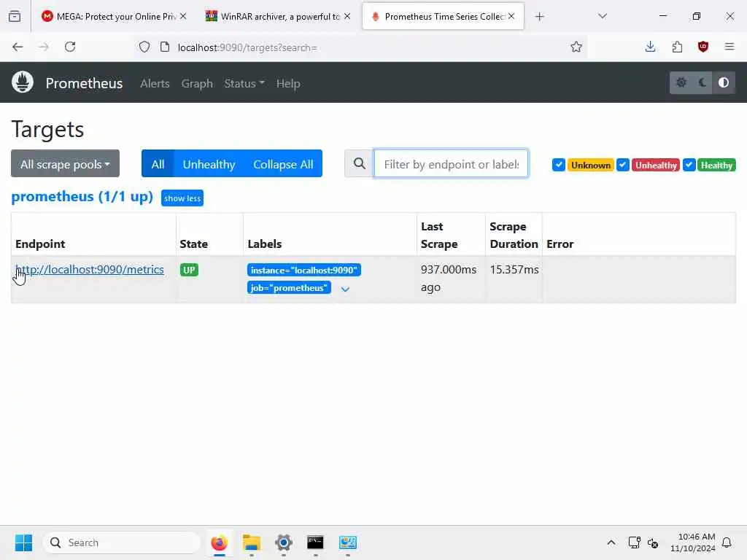
Task: Open File Explorer from the taskbar
Action: click(x=252, y=542)
